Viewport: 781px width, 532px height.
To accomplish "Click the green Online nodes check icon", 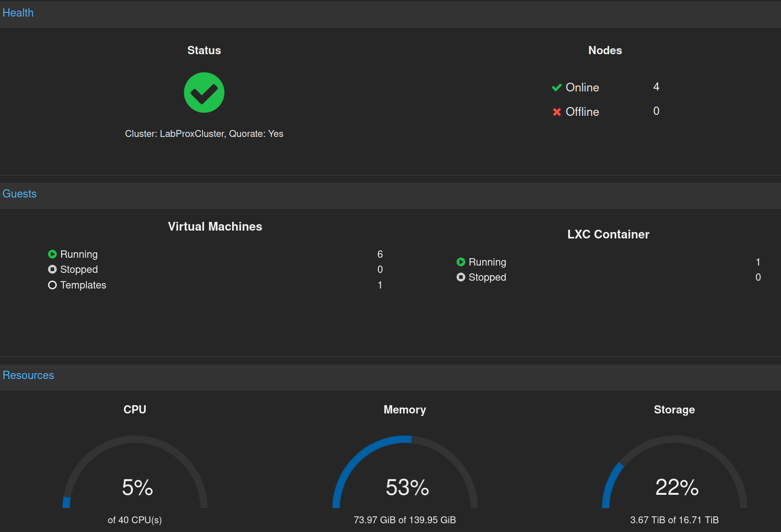I will [x=557, y=87].
